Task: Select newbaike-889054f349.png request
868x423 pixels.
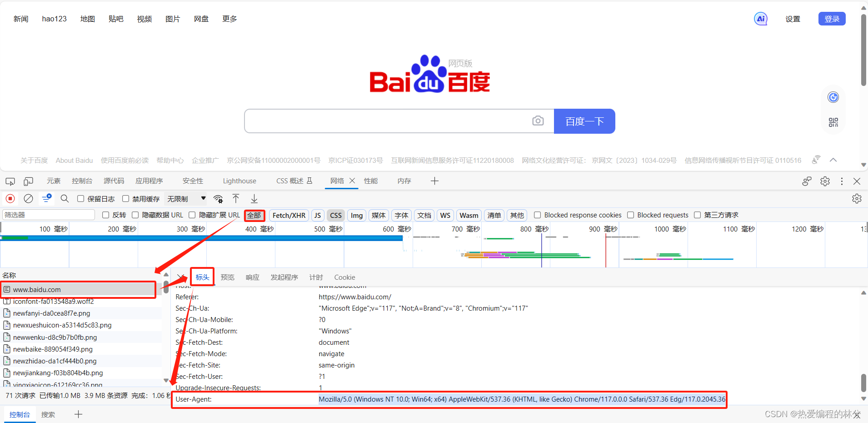Action: click(x=81, y=349)
